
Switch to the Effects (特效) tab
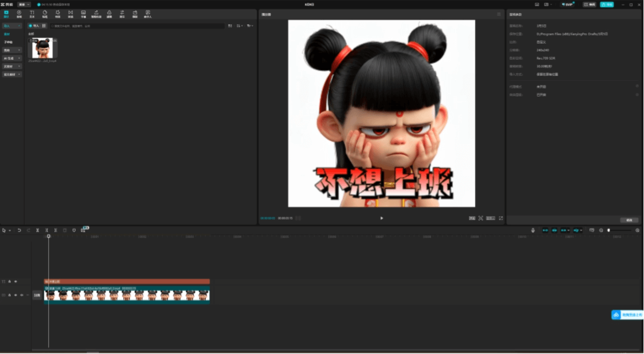coord(57,13)
